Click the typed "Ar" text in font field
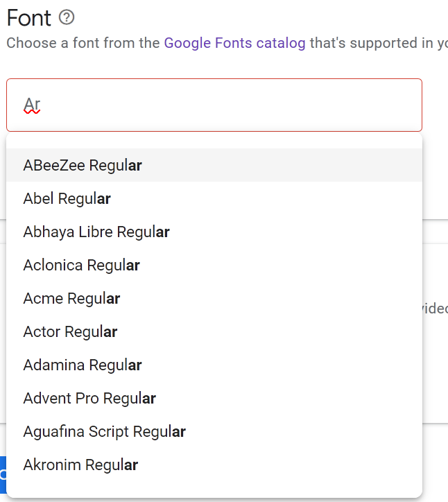Screen dimensions: 448x502 pyautogui.click(x=32, y=105)
